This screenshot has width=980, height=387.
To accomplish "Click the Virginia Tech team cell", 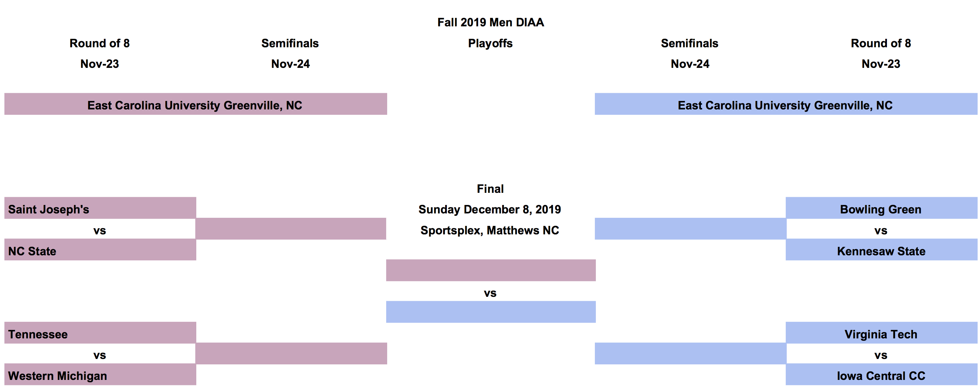I will pos(881,333).
